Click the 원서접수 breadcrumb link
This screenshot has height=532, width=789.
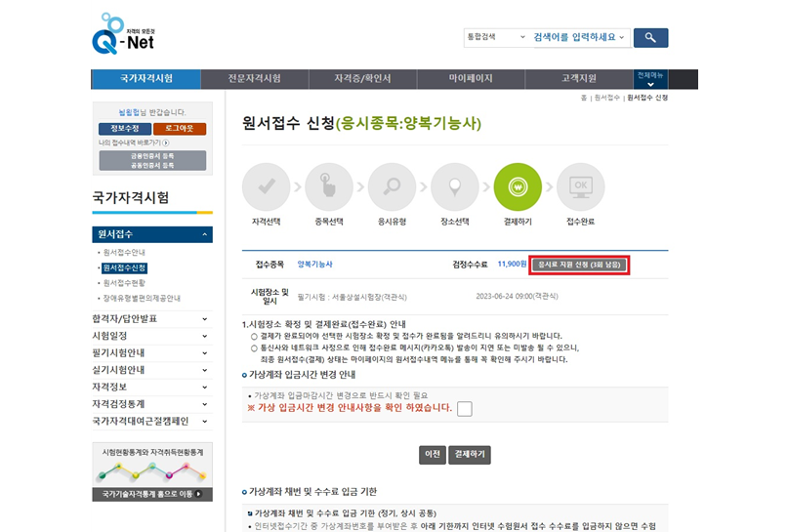606,98
